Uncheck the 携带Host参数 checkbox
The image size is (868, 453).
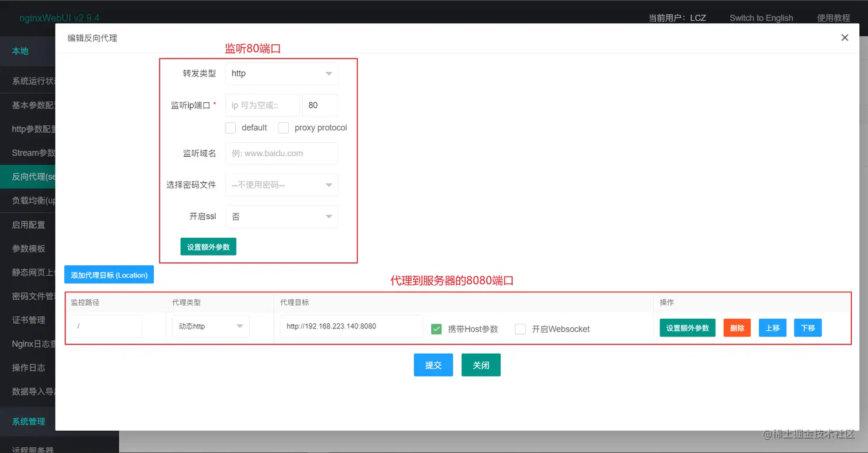point(436,329)
